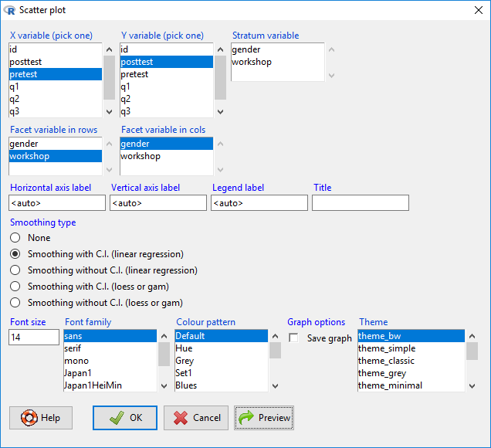
Task: Select Smoothing with C.I. (loess or gam)
Action: (15, 287)
